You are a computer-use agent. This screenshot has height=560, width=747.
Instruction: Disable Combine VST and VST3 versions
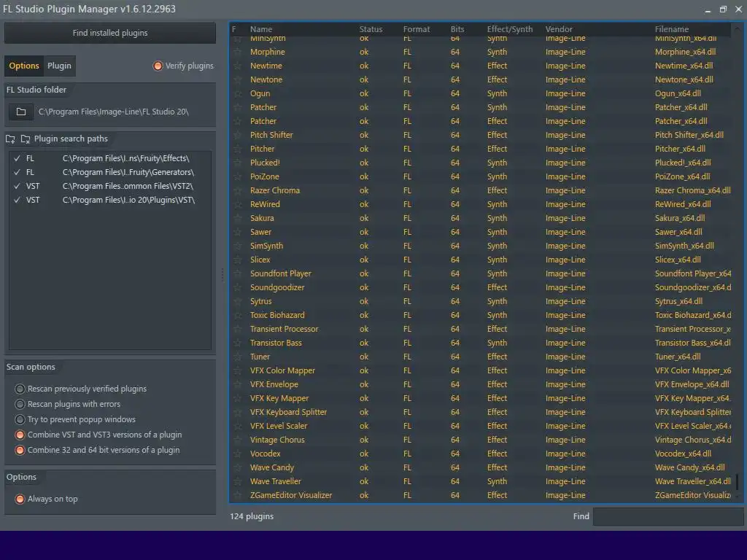click(x=20, y=435)
